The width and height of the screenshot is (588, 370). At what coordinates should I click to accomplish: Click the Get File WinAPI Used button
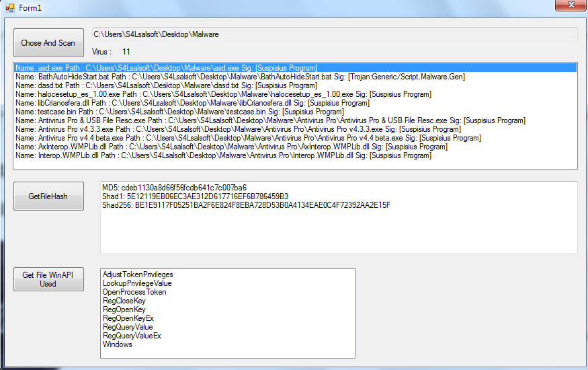click(48, 279)
